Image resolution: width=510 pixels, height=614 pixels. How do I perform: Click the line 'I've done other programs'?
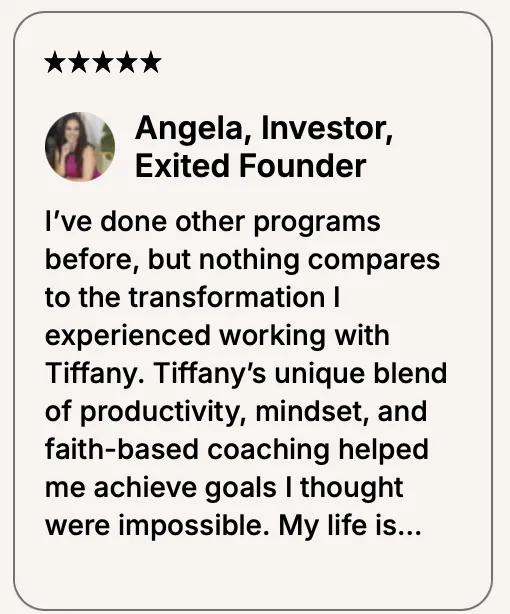pos(213,222)
